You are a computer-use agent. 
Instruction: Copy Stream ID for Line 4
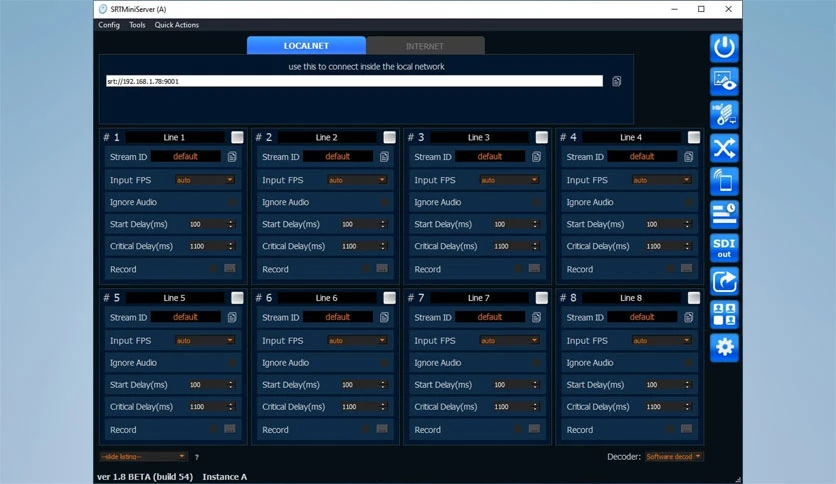689,157
